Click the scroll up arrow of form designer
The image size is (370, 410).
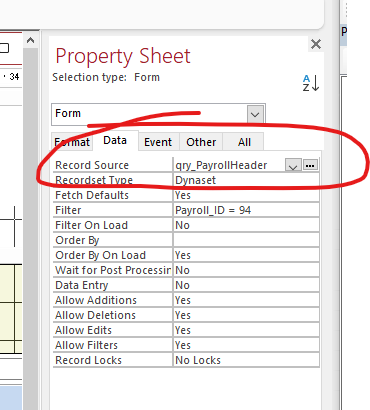(30, 40)
